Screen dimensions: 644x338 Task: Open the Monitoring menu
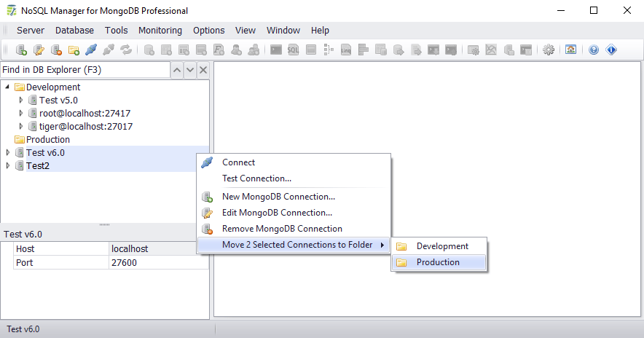pos(160,31)
